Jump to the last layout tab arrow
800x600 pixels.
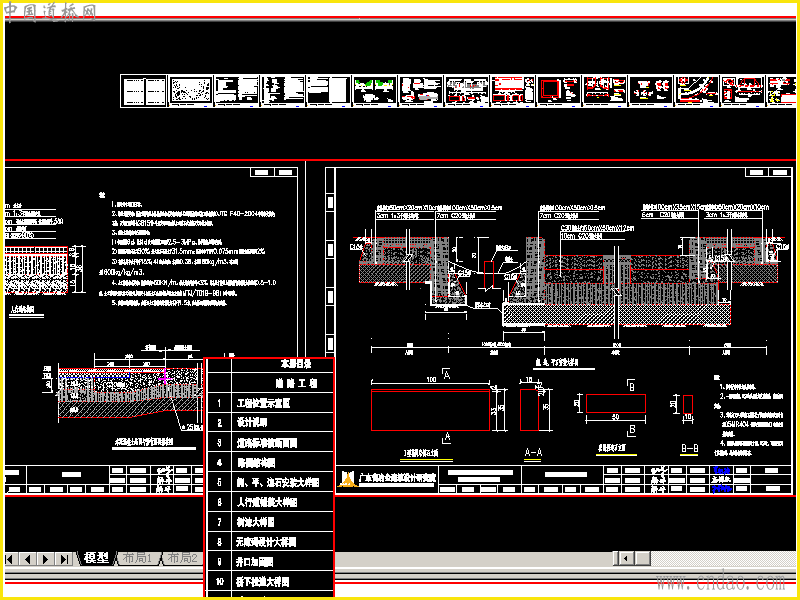[64, 559]
